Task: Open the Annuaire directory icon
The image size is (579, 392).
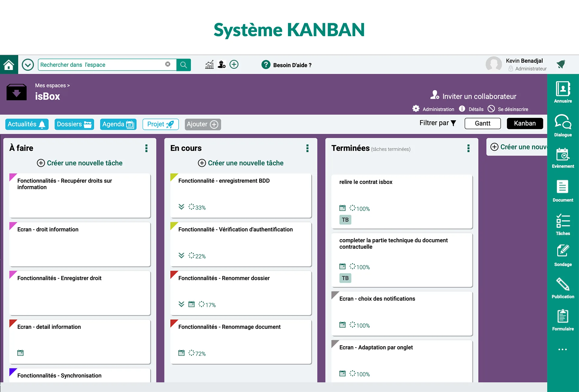Action: coord(563,89)
